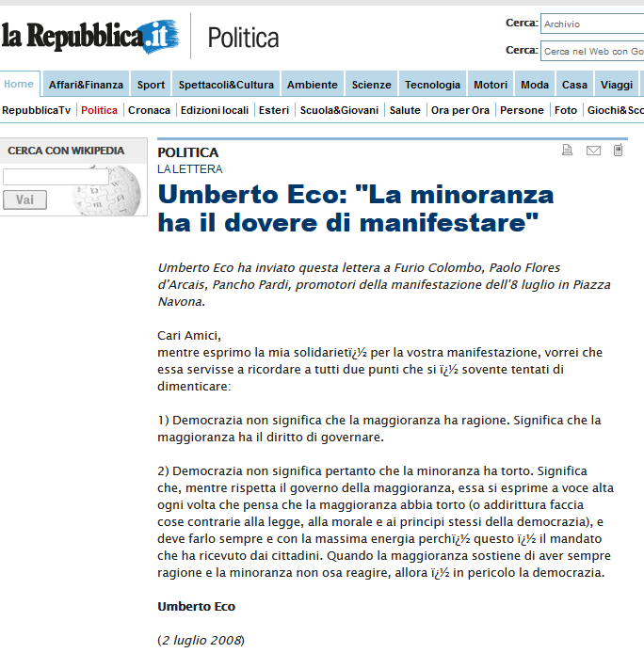Select the Moda tab

(535, 85)
